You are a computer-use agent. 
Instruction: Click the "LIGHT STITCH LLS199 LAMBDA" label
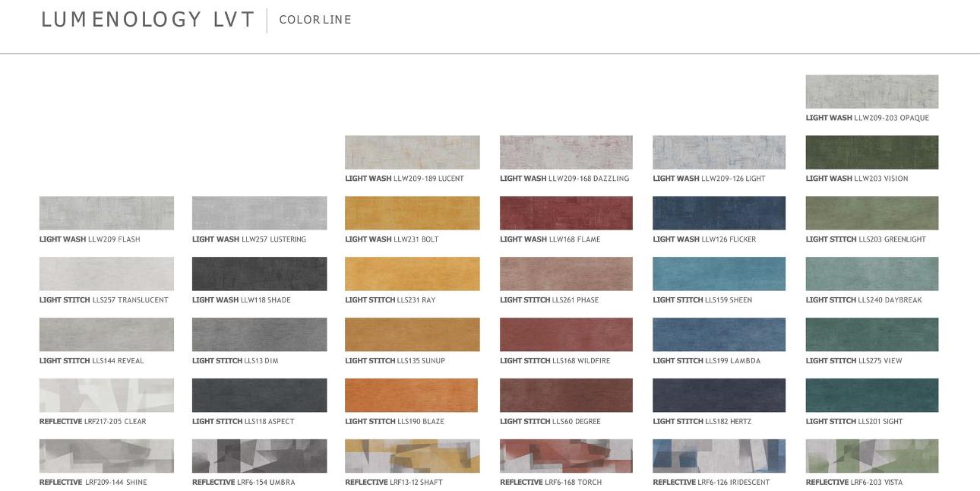click(x=707, y=361)
